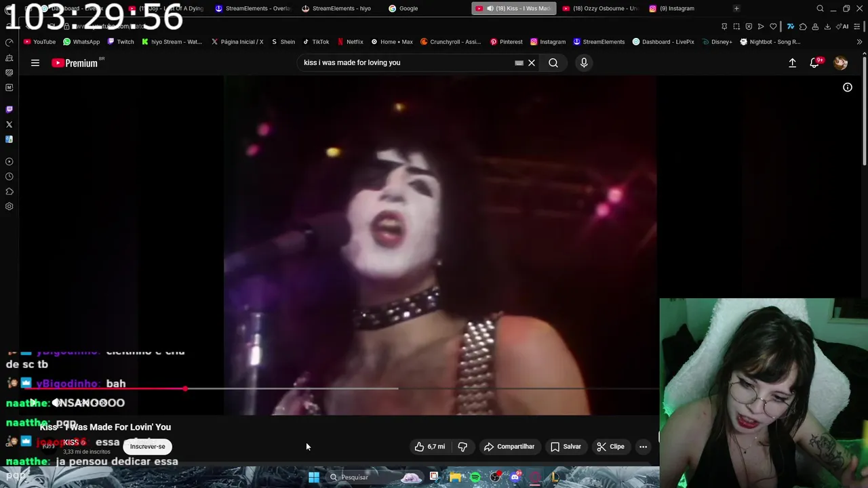Screen dimensions: 868x488
Task: Open Discord from the taskbar
Action: (515, 477)
